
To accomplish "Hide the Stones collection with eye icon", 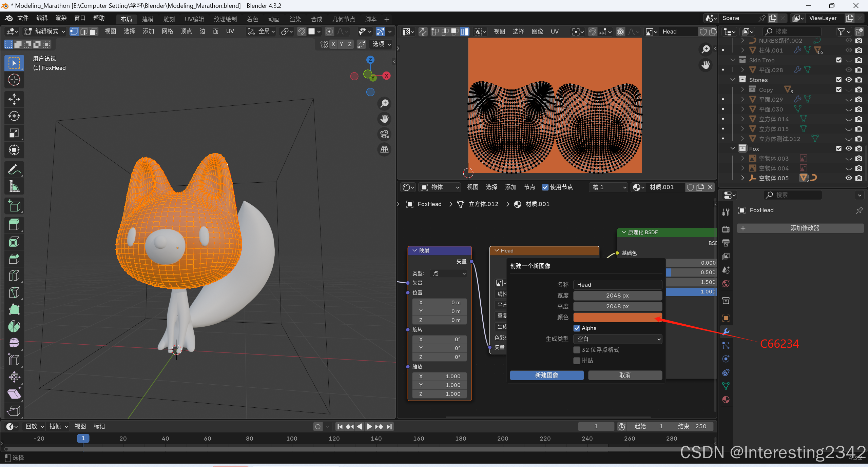I will 849,80.
